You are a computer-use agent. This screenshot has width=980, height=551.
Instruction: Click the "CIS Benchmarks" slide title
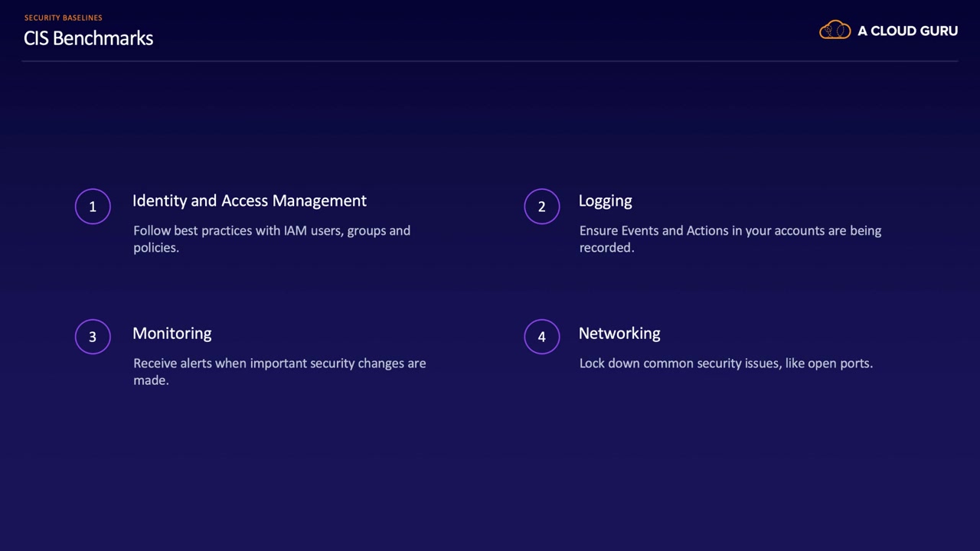click(x=88, y=38)
